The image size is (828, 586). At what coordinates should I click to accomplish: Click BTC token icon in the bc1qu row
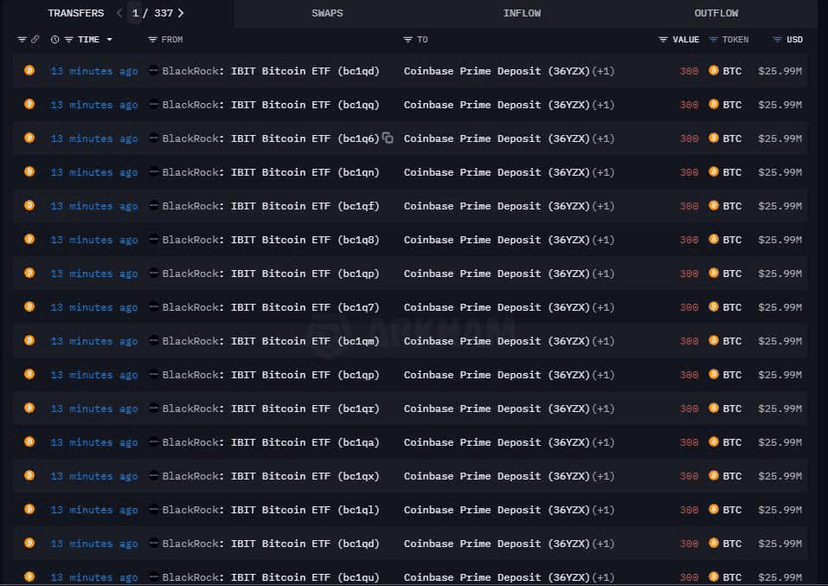pos(713,576)
